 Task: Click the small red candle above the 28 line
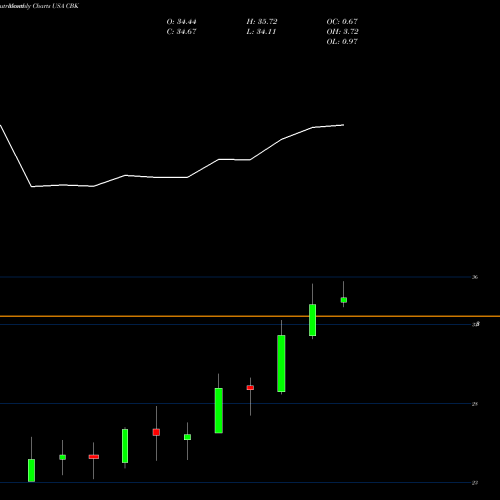250,388
